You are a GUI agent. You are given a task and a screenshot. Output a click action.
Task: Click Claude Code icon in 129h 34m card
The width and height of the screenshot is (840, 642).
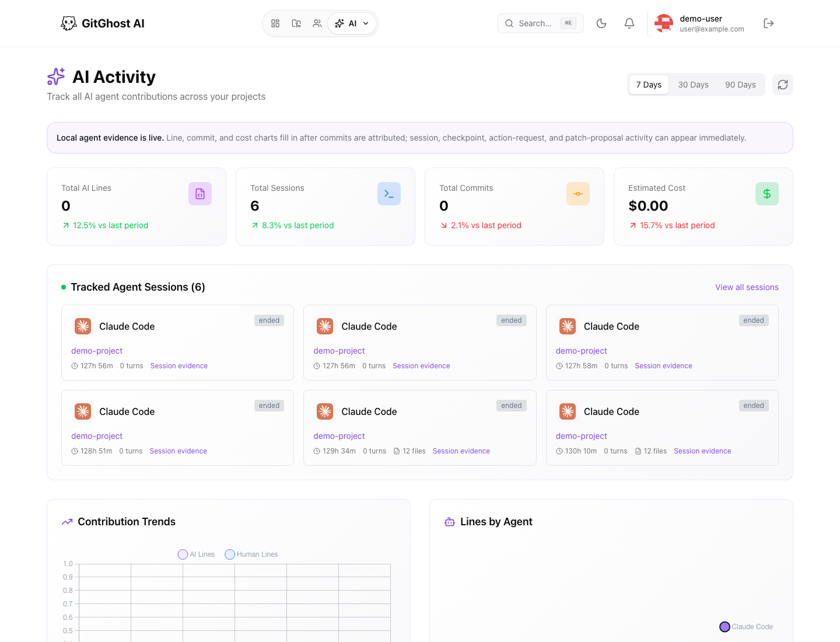click(325, 411)
